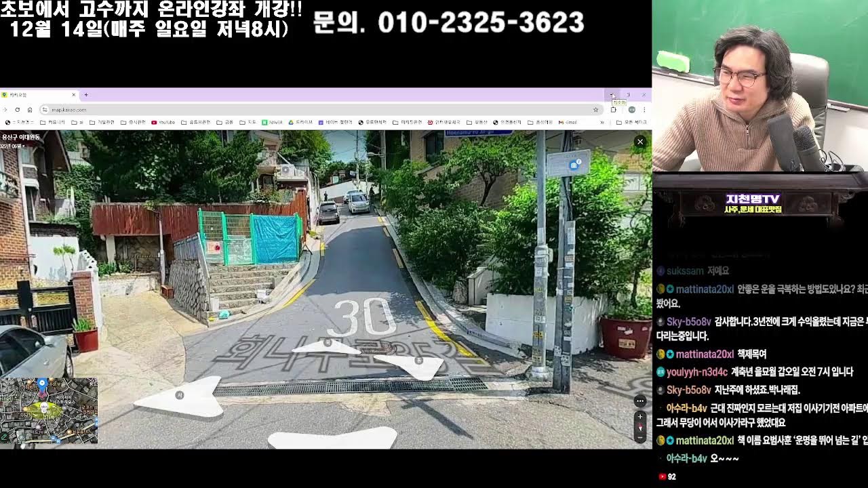The image size is (868, 488).
Task: Open the 지도 bookmark folder
Action: (x=248, y=123)
